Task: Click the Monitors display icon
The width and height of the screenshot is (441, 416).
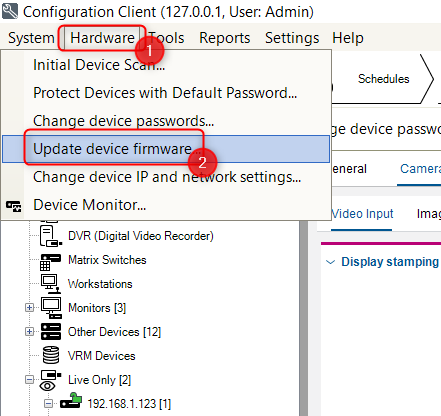Action: [51, 308]
